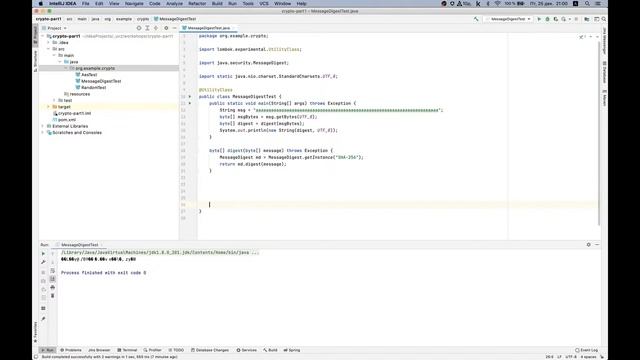
Task: Open the Navigate menu
Action: (x=134, y=4)
